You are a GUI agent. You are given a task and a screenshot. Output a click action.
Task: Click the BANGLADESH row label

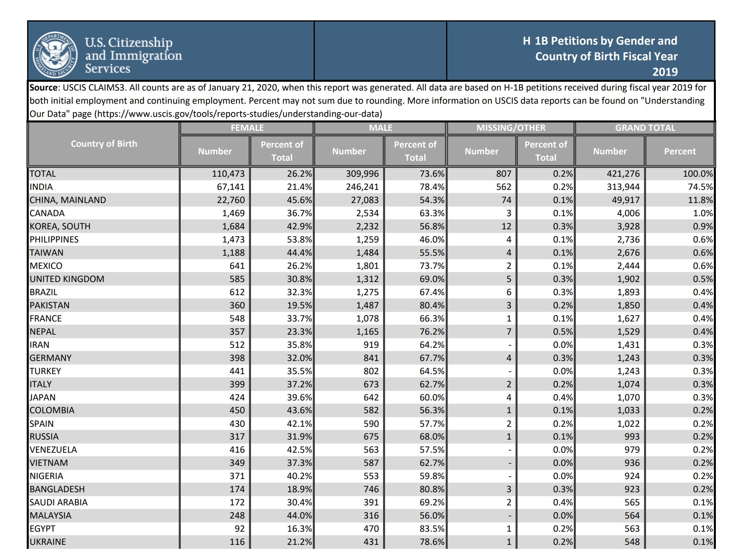(x=57, y=489)
